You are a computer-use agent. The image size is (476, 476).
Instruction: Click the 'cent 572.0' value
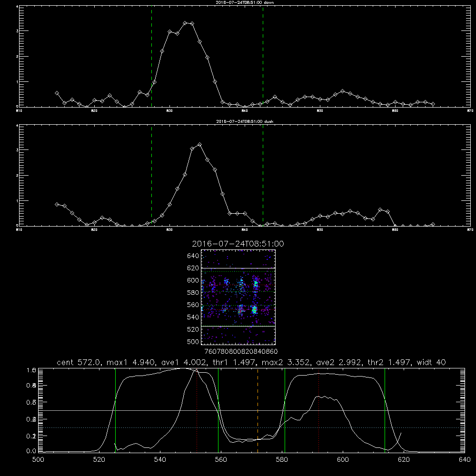click(79, 362)
